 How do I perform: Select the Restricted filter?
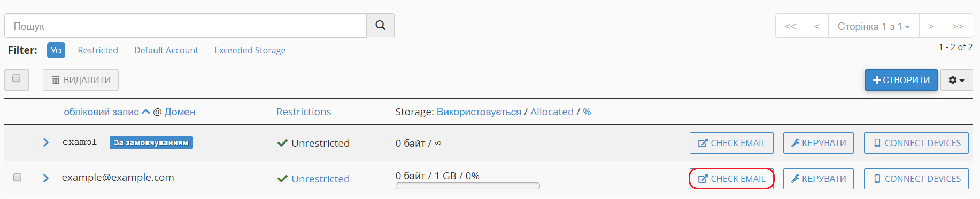point(98,50)
